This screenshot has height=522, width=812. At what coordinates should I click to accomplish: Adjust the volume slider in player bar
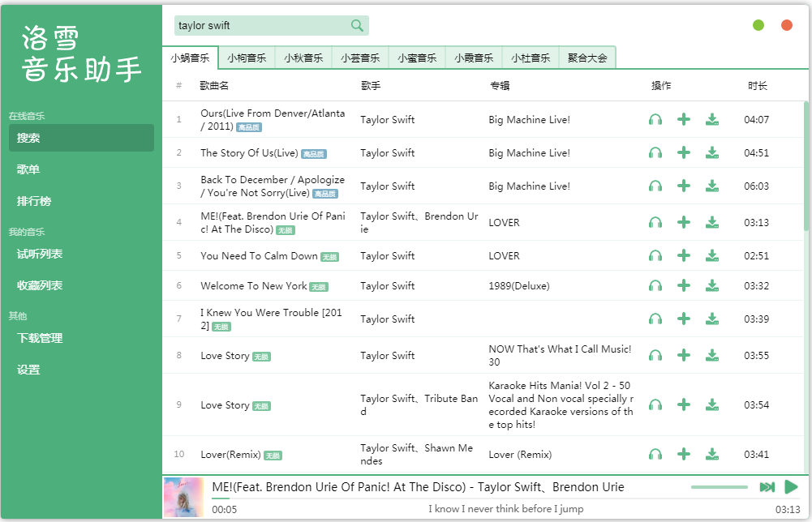tap(720, 487)
